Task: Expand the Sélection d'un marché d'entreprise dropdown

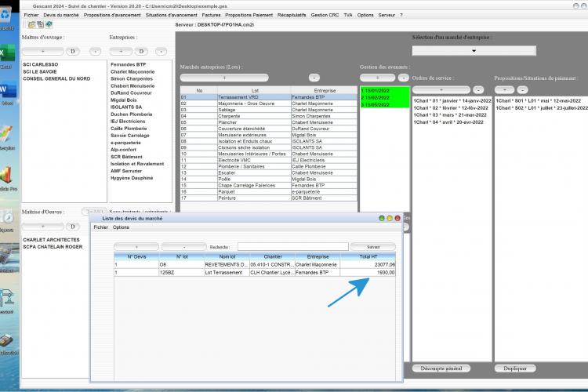Action: click(474, 51)
